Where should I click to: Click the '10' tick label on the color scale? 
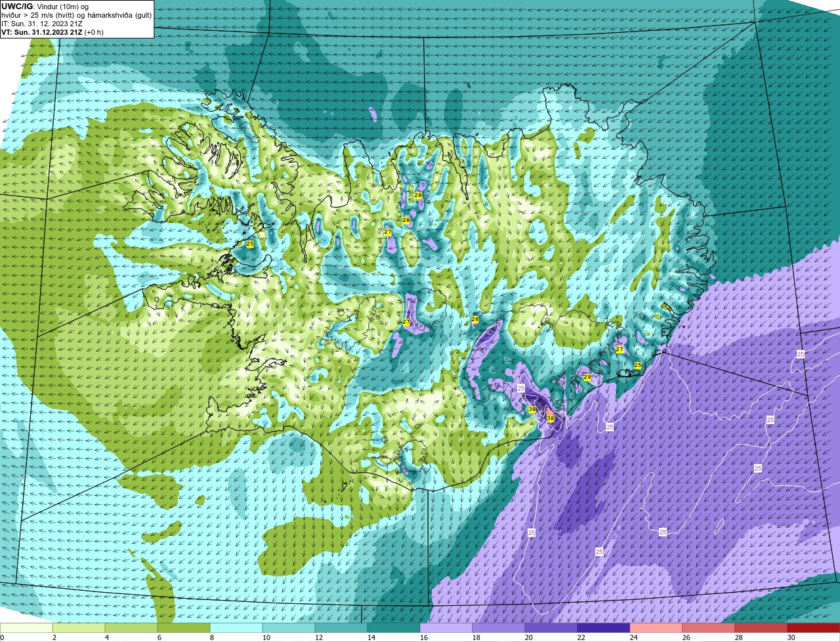(266, 637)
